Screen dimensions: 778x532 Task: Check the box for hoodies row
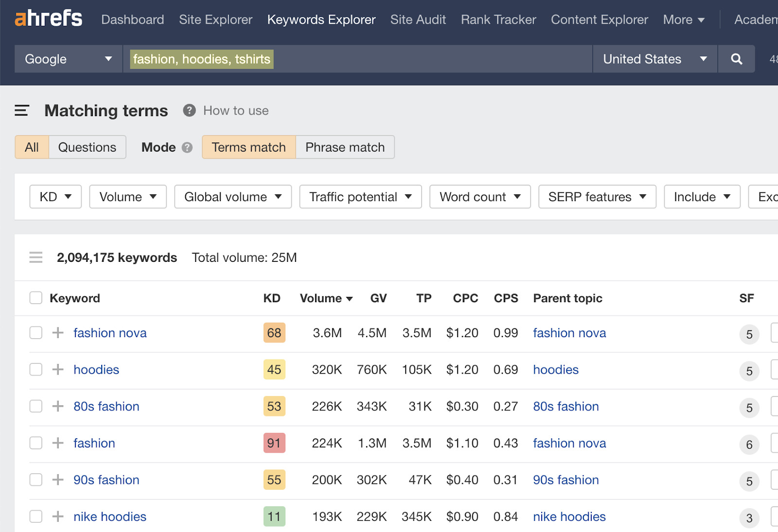click(36, 370)
